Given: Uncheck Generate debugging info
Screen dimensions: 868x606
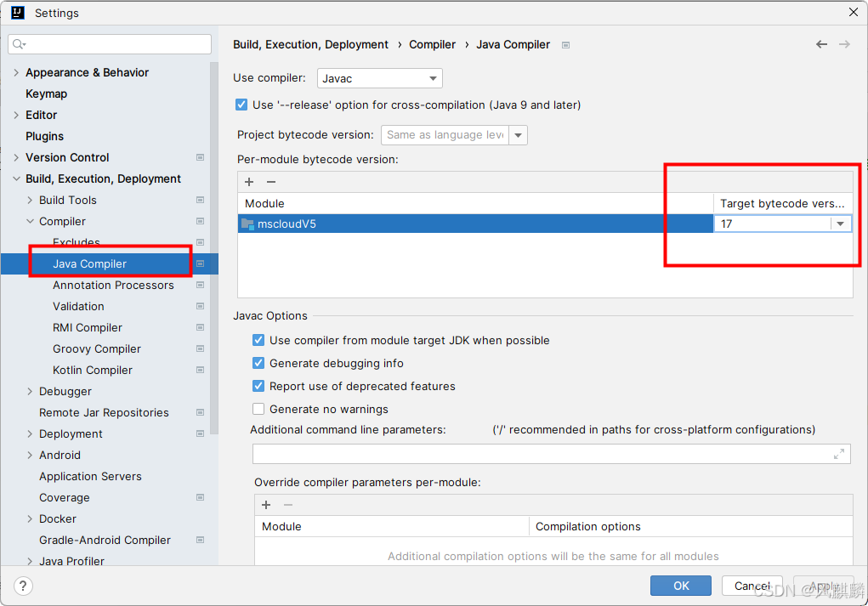Looking at the screenshot, I should (258, 363).
